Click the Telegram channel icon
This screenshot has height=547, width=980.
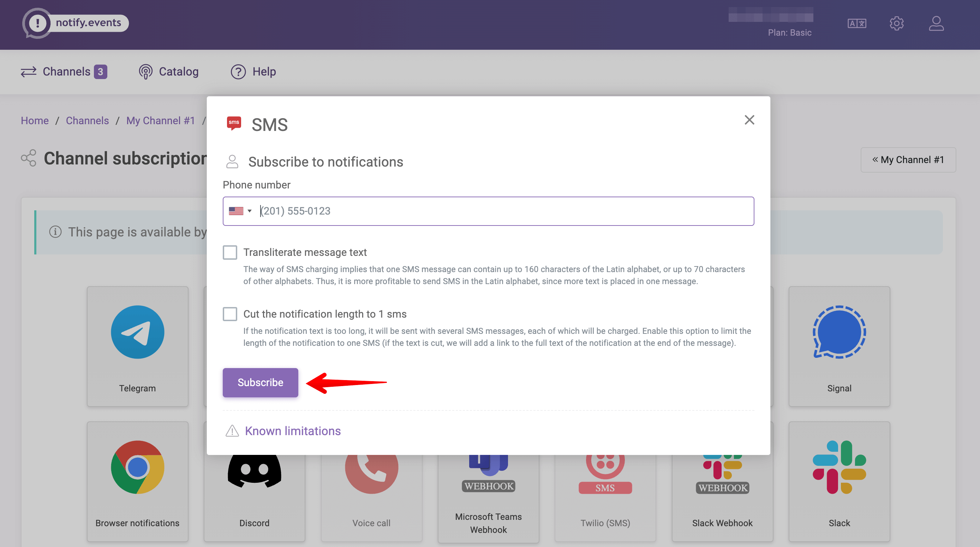coord(137,332)
